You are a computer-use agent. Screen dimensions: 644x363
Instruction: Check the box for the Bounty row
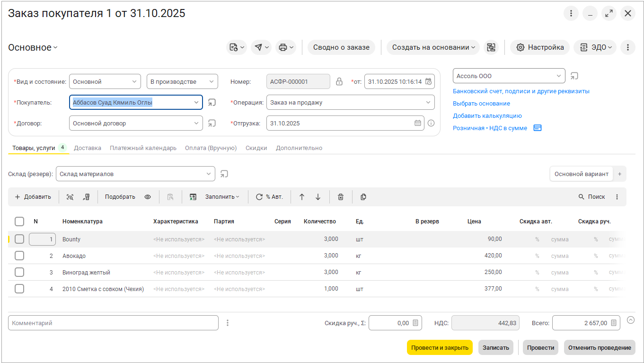(19, 239)
